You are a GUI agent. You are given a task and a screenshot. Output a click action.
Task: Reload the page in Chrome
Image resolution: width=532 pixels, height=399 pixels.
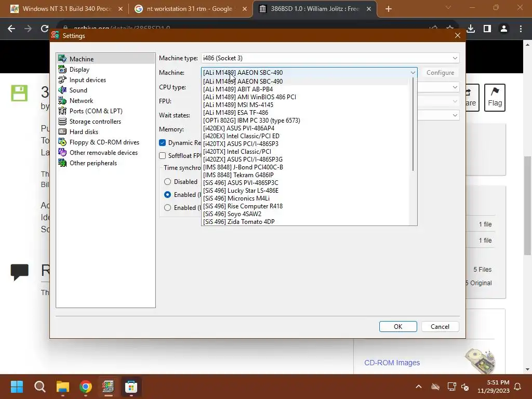pos(45,29)
